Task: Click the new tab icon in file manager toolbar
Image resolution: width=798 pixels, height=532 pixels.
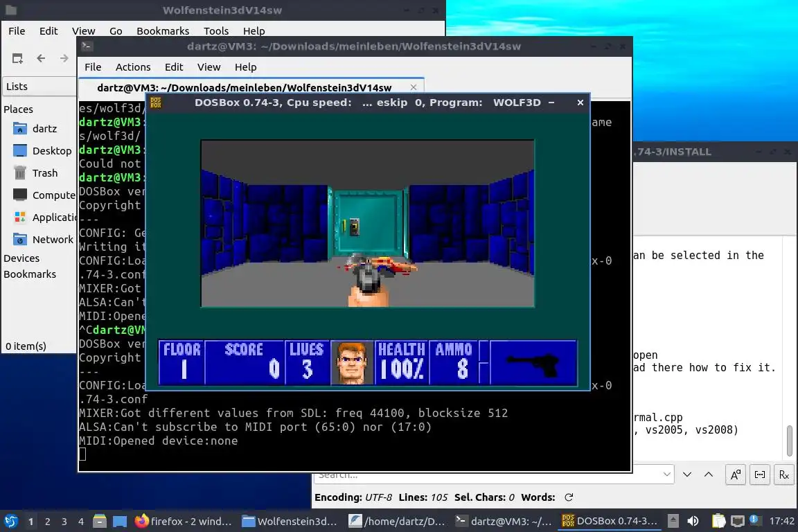Action: coord(17,59)
